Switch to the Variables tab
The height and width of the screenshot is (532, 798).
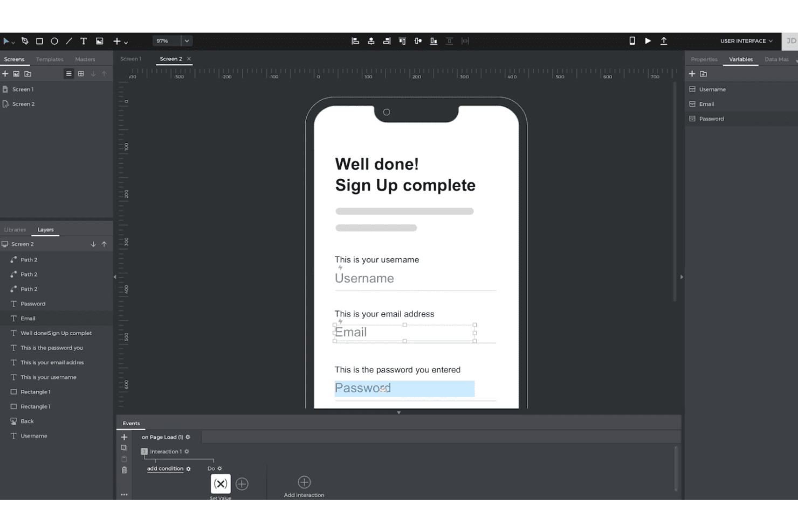click(741, 59)
